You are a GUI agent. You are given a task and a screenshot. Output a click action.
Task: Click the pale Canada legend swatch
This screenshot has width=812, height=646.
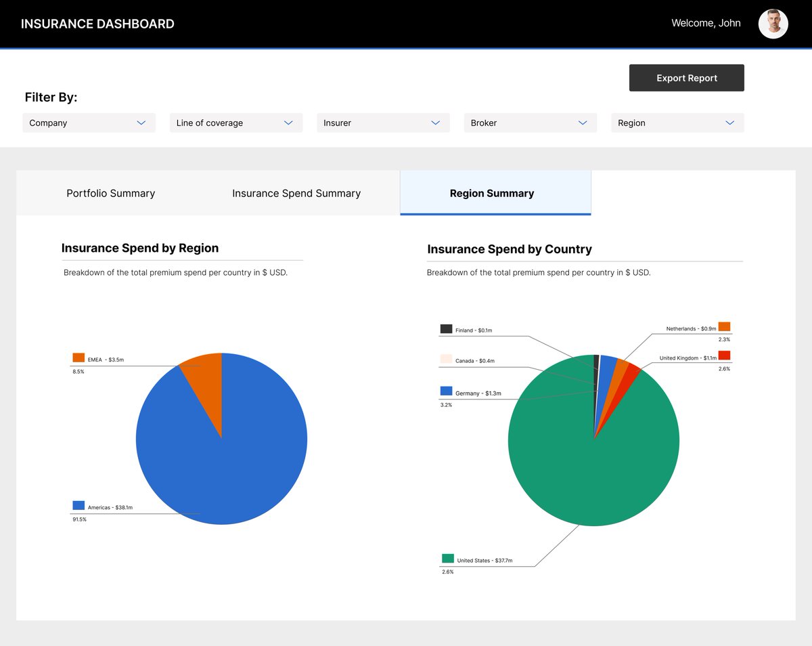click(x=446, y=359)
